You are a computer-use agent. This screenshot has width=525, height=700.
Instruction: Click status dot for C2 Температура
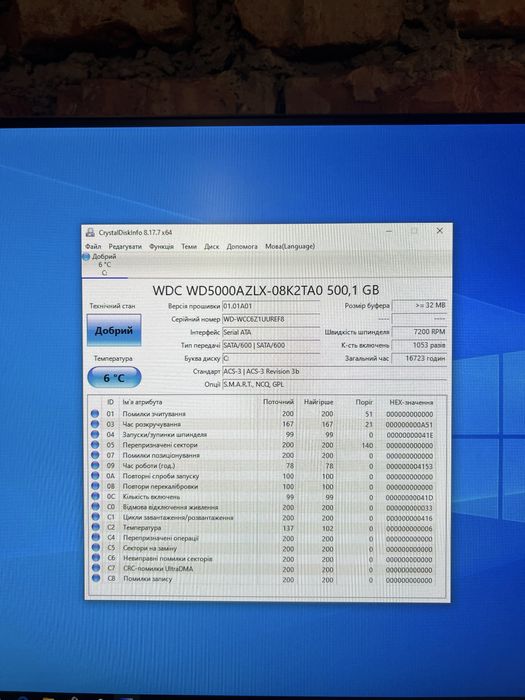coord(95,527)
